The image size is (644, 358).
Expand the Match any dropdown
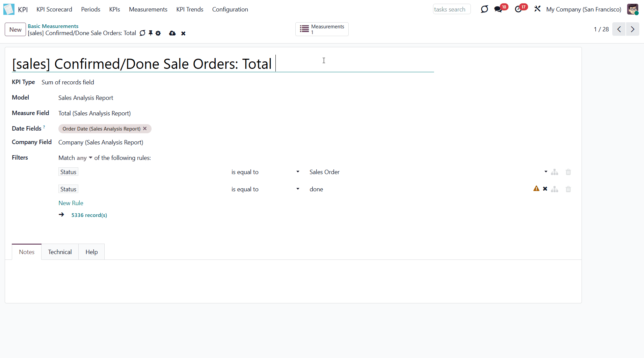(x=84, y=158)
